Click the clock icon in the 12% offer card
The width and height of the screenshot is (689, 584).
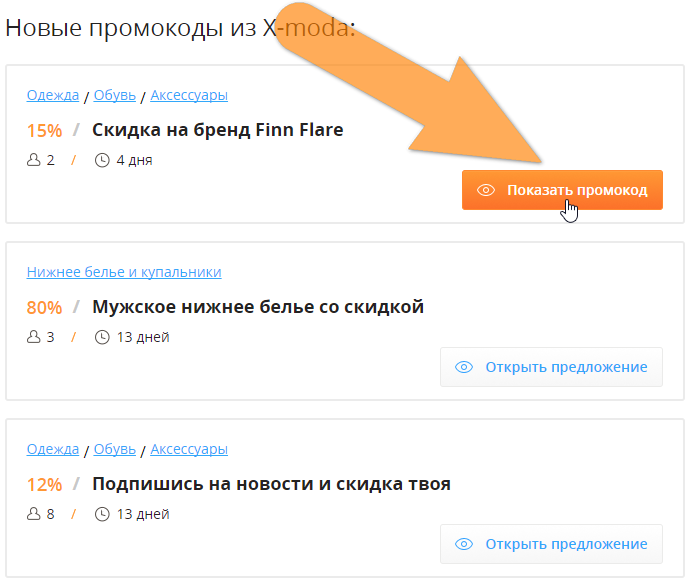(x=102, y=514)
